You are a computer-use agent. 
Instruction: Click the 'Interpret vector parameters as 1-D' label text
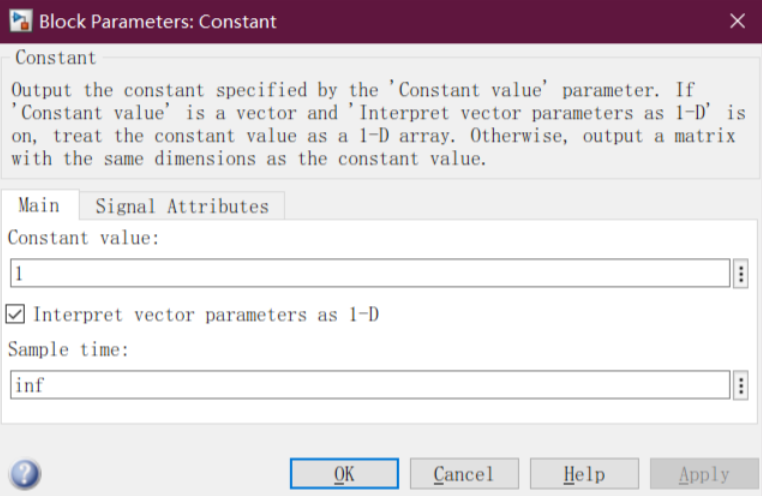[206, 315]
